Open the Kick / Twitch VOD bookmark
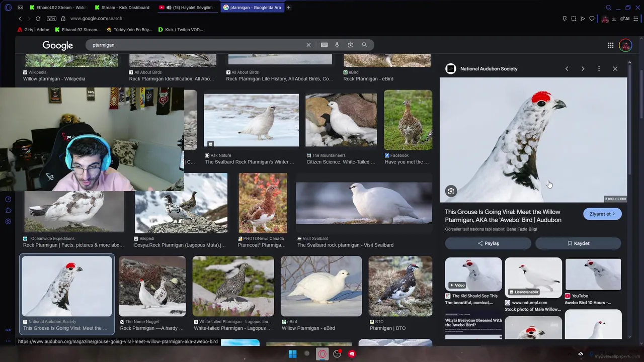 (x=181, y=30)
